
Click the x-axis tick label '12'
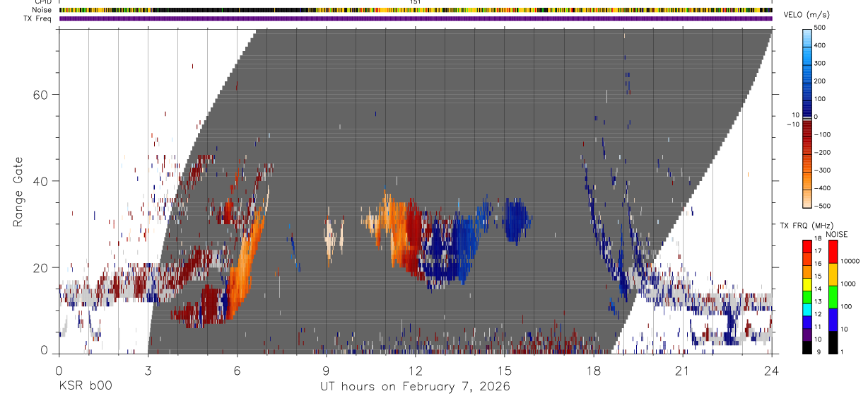click(x=416, y=370)
